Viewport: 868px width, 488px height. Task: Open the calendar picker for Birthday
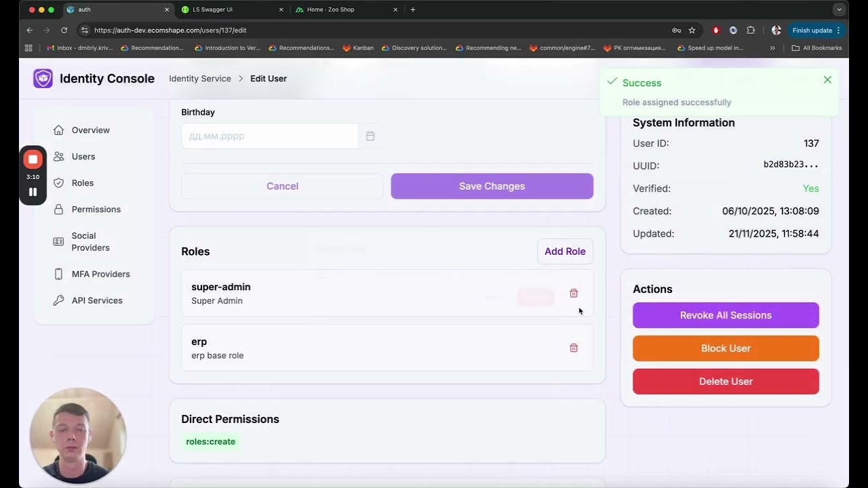(370, 136)
